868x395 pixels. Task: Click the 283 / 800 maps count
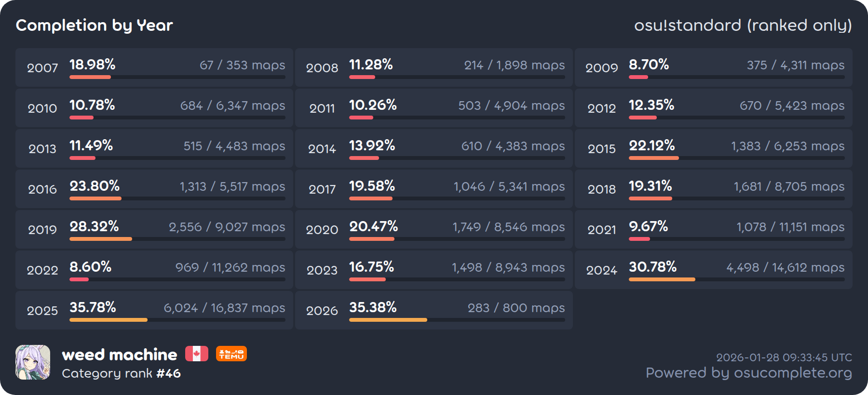click(516, 308)
